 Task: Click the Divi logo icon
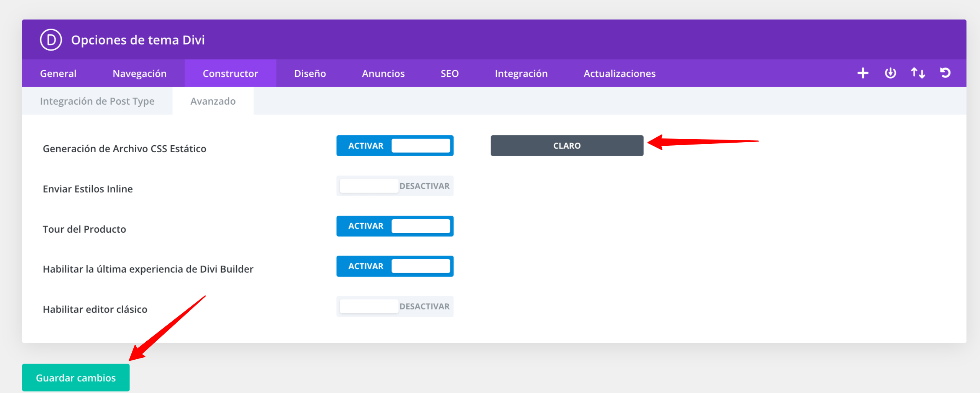[51, 40]
